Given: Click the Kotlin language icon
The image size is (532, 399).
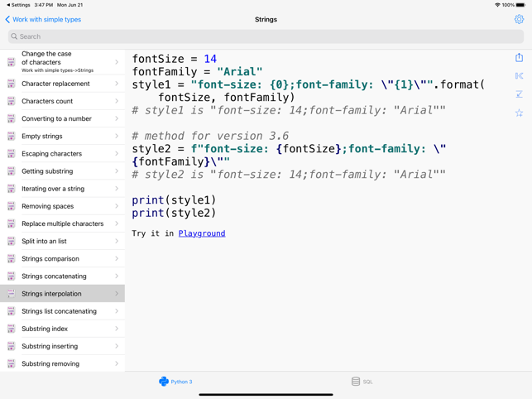Looking at the screenshot, I should (519, 76).
